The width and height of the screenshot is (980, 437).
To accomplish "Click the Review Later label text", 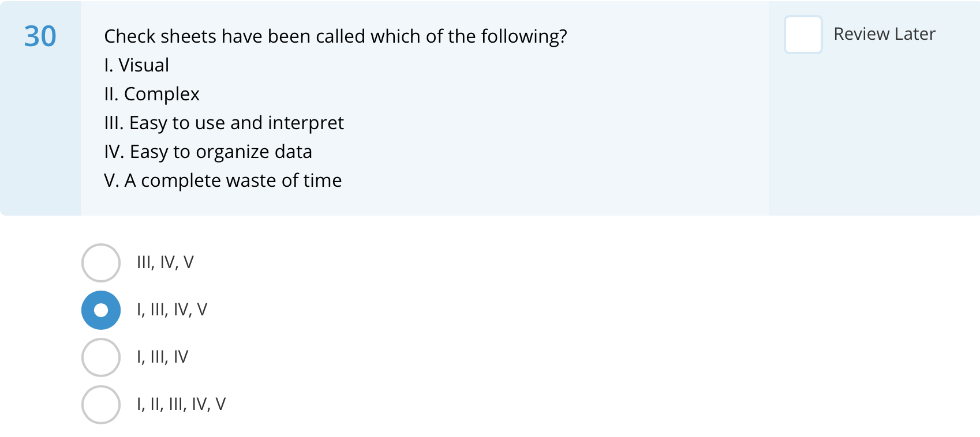I will coord(883,34).
